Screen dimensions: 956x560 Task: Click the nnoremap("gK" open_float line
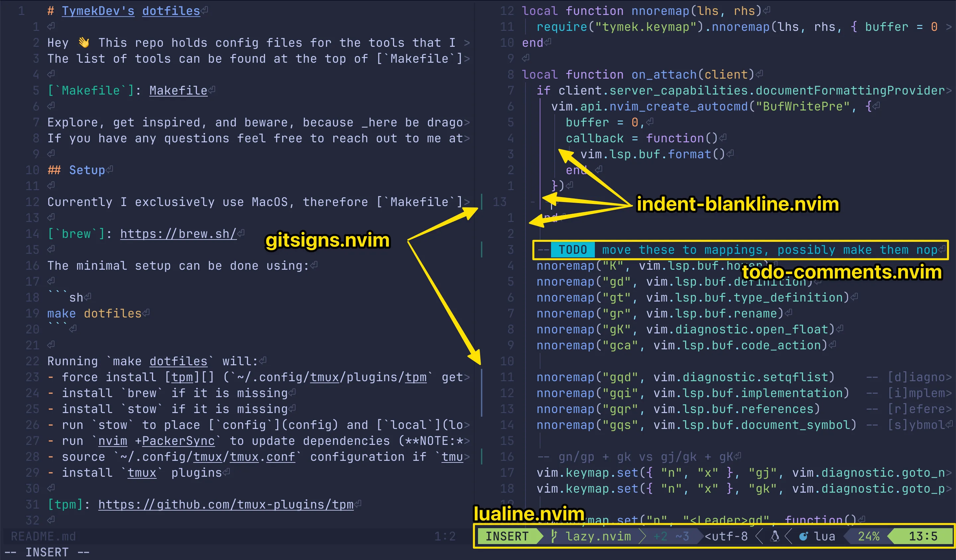[x=686, y=329]
